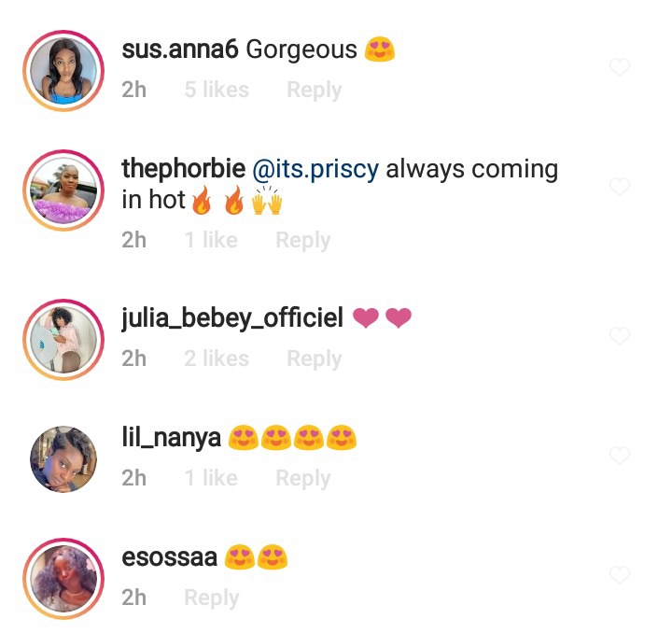Viewport: 672px width, 633px height.
Task: Open sus.anna6 profile picture
Action: [x=63, y=71]
